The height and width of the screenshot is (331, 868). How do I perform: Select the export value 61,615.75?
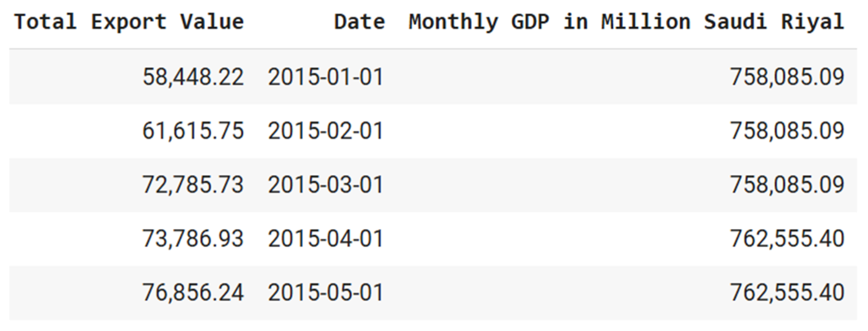coord(193,131)
